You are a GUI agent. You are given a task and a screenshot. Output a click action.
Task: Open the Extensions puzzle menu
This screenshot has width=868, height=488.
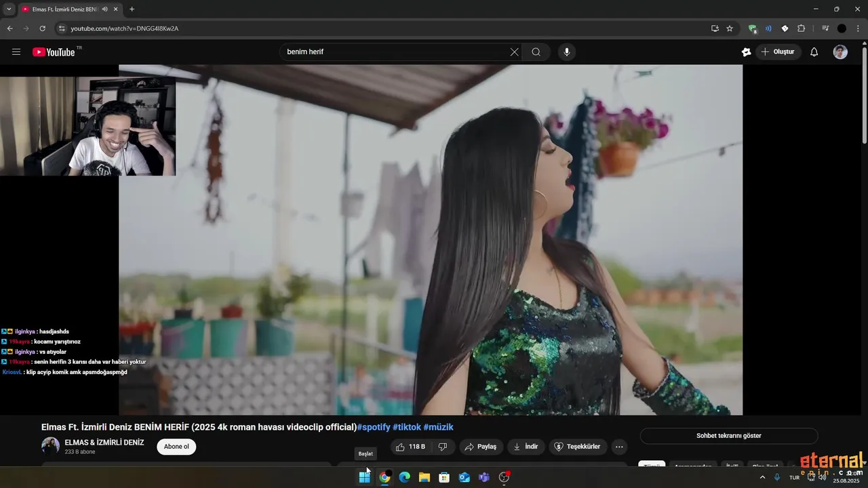(x=801, y=28)
